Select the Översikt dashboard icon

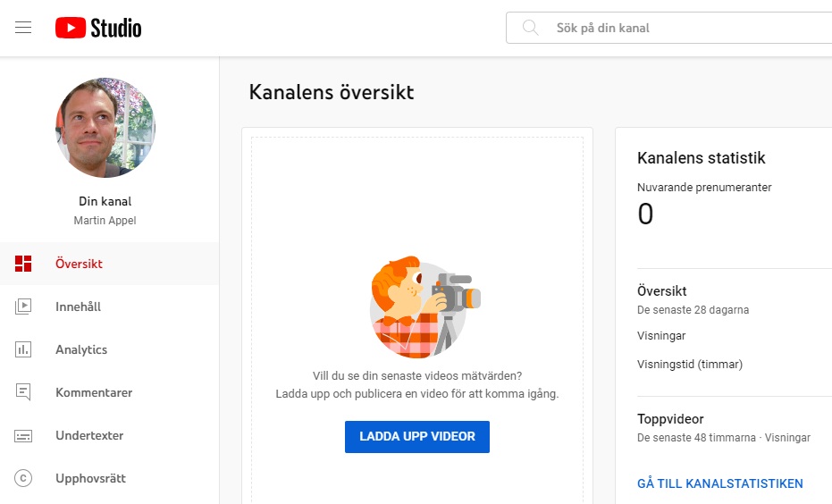(23, 264)
